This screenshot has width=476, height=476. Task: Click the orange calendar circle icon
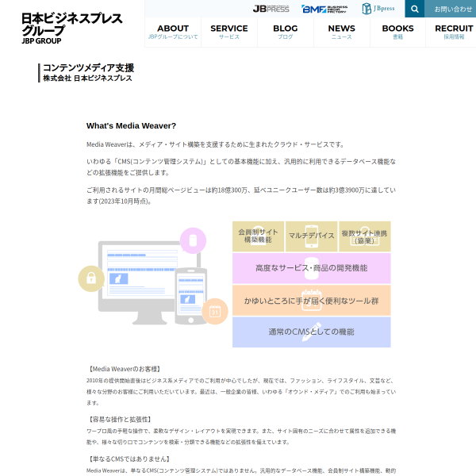pos(215,312)
